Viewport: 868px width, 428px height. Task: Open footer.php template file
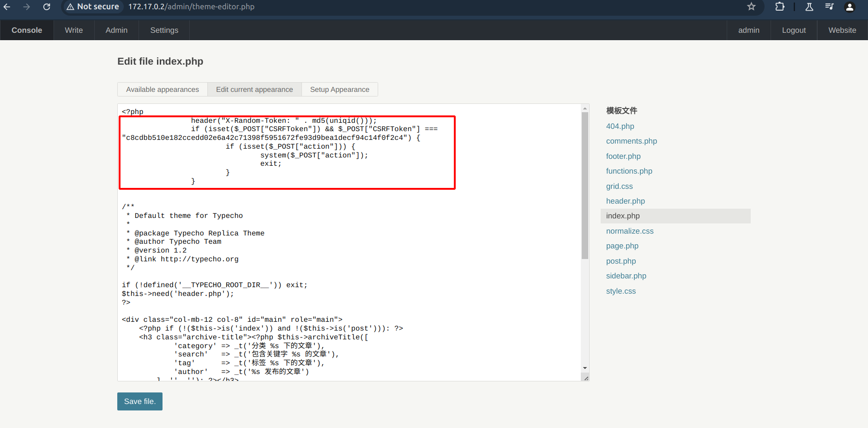pos(623,156)
